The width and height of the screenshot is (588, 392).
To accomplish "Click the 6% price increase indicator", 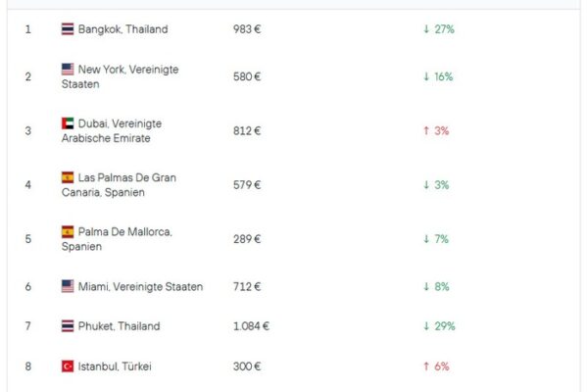I will click(436, 367).
